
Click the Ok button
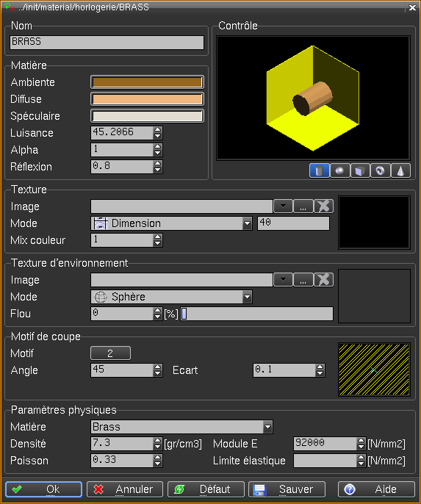tap(43, 489)
